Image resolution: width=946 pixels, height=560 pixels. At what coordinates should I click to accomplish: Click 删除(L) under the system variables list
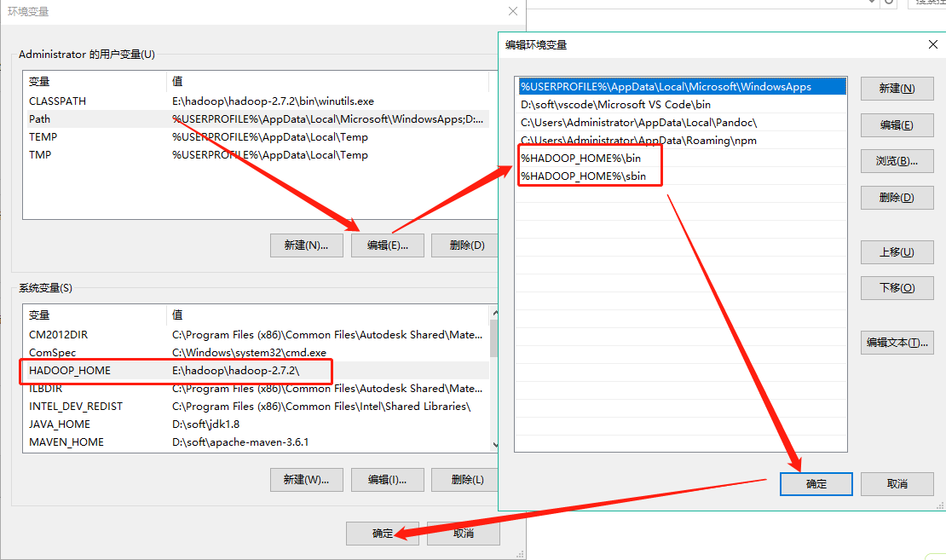[466, 480]
